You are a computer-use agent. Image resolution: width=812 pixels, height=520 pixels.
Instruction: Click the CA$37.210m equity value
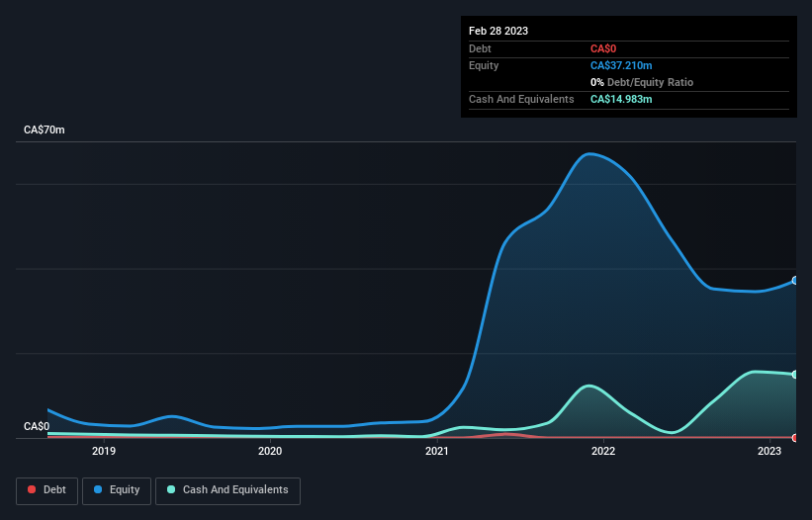(x=621, y=65)
